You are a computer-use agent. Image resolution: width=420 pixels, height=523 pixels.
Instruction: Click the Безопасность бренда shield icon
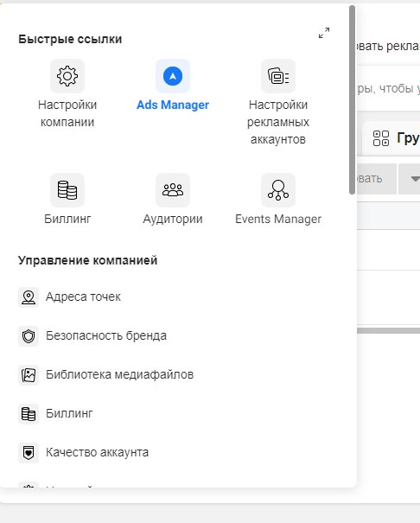coord(29,336)
